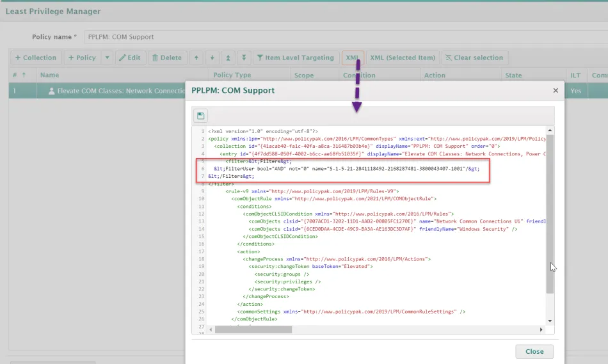
Task: Click the XML horizontal scrollbar thumb
Action: tap(253, 329)
